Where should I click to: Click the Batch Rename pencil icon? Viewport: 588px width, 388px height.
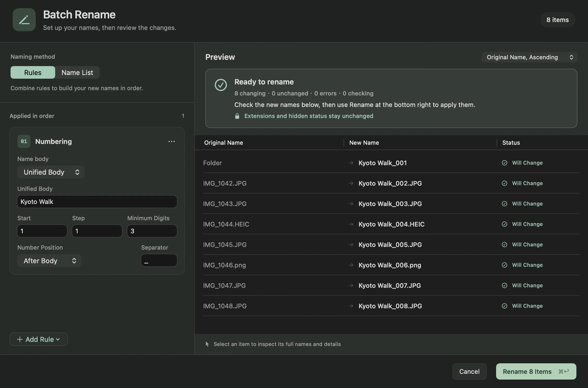click(24, 20)
